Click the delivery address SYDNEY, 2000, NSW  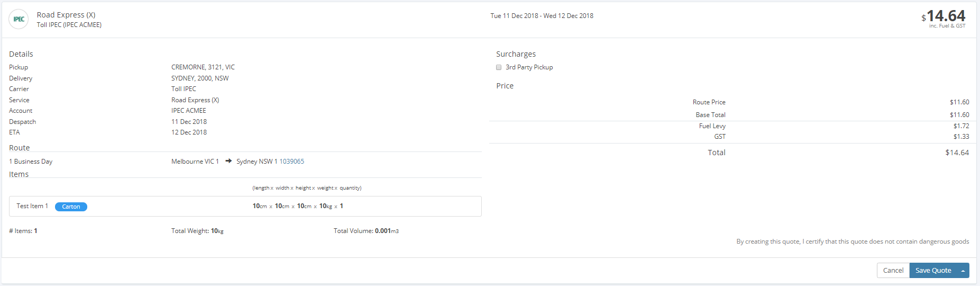[x=200, y=78]
